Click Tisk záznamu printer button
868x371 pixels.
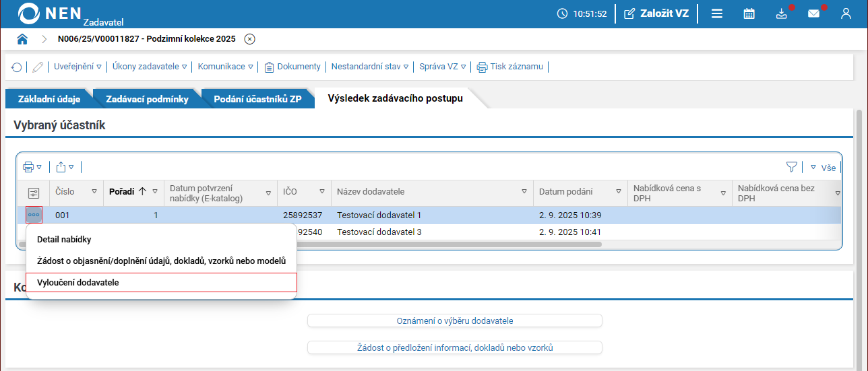[510, 67]
